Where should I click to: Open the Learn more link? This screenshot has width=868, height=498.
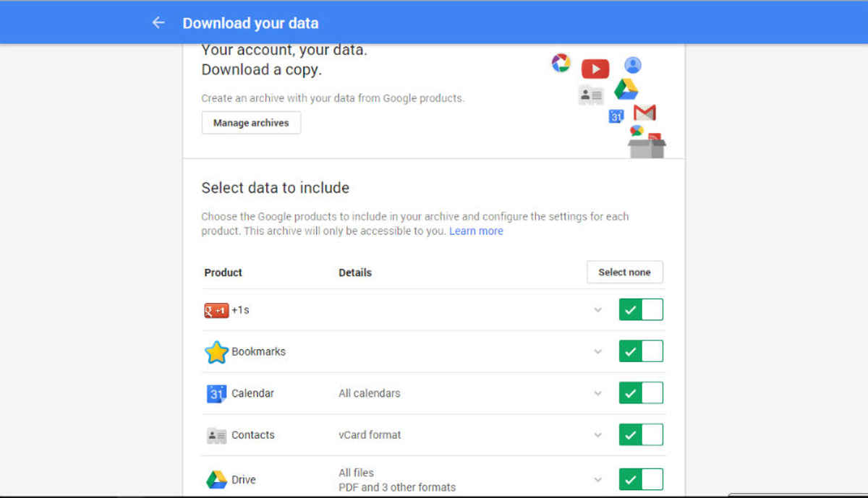(x=476, y=231)
